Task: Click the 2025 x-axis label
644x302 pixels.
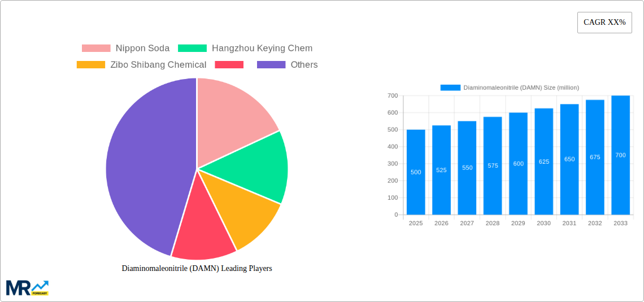Action: click(x=416, y=223)
